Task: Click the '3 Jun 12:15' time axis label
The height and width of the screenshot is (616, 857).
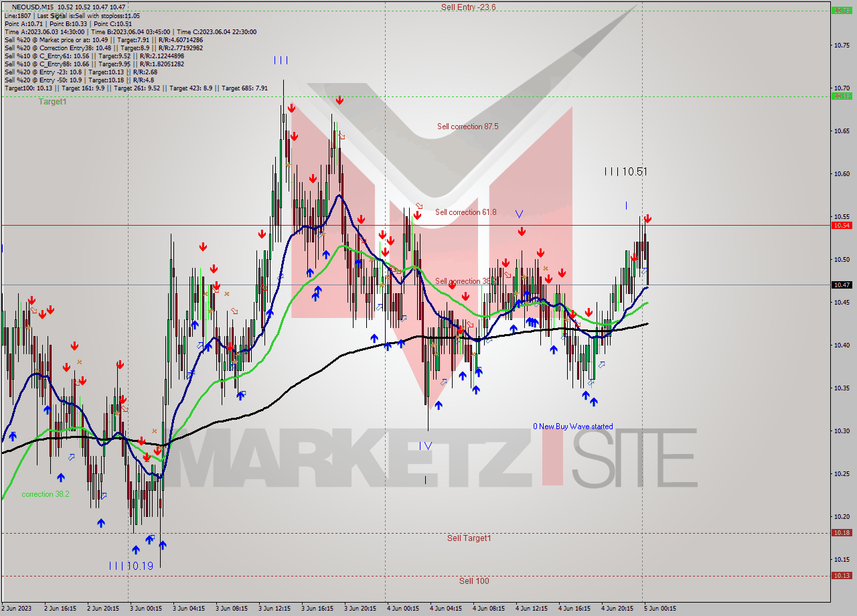Action: (x=274, y=609)
